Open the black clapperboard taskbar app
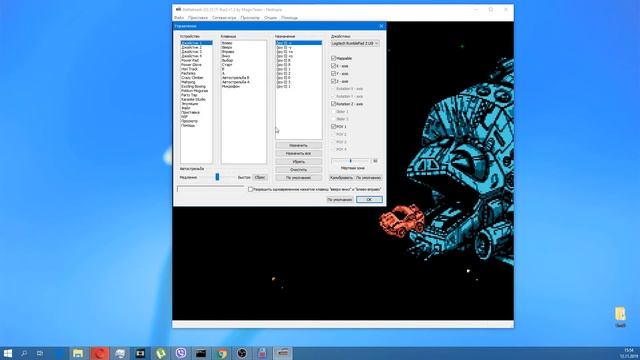 point(201,353)
